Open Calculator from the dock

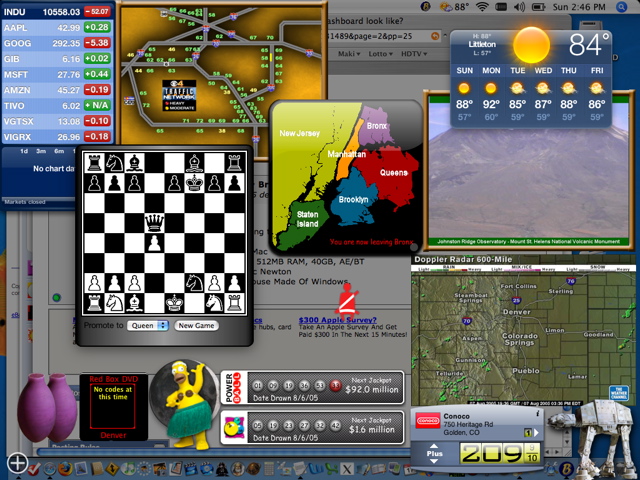269,469
